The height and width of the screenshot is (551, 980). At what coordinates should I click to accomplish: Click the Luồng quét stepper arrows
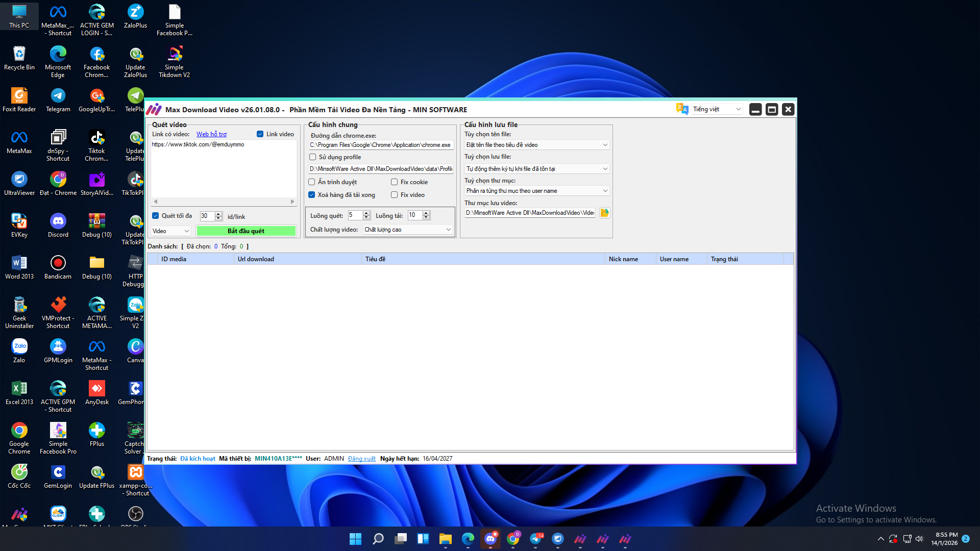366,215
